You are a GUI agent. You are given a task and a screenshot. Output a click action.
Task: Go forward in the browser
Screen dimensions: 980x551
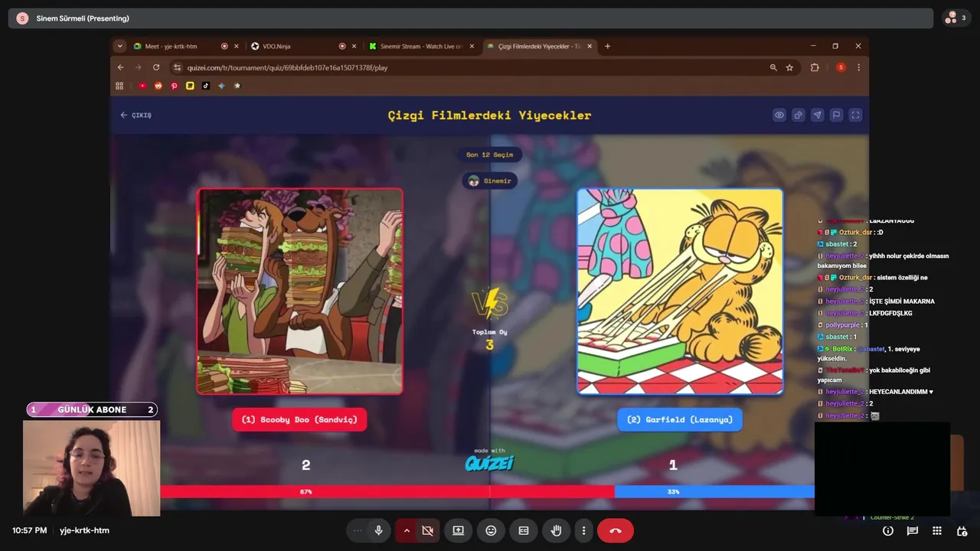139,67
